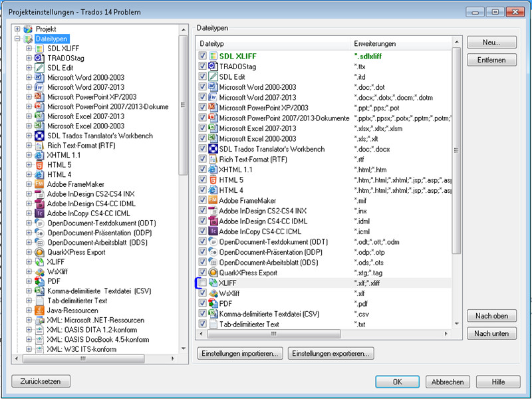Click the Projekt icon in the tree
532x399 pixels.
tap(28, 29)
